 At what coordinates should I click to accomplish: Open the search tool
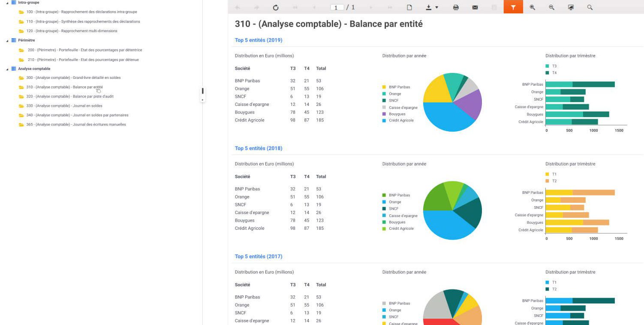590,7
